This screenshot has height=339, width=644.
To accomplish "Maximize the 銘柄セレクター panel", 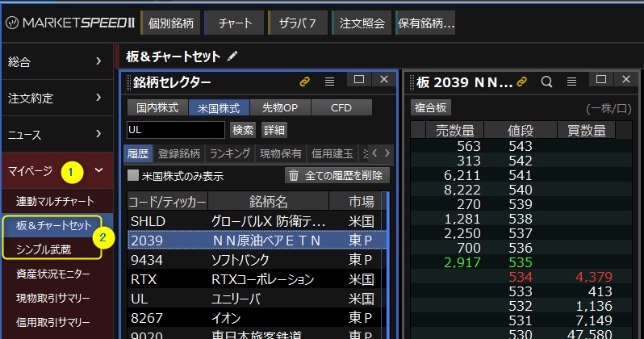I will [x=360, y=80].
